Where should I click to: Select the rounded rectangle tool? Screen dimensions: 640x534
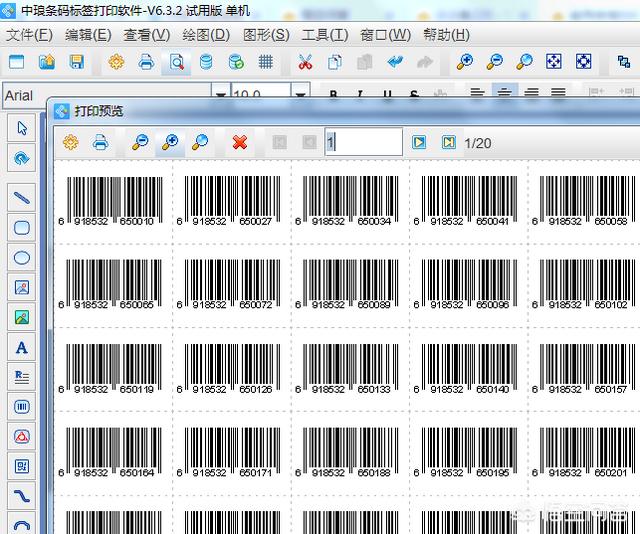21,227
